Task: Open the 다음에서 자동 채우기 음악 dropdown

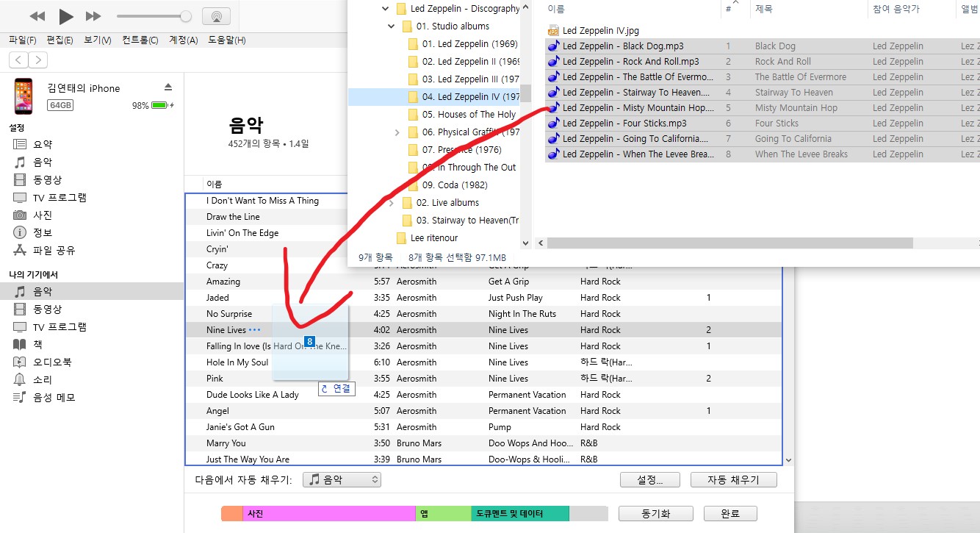Action: tap(342, 480)
